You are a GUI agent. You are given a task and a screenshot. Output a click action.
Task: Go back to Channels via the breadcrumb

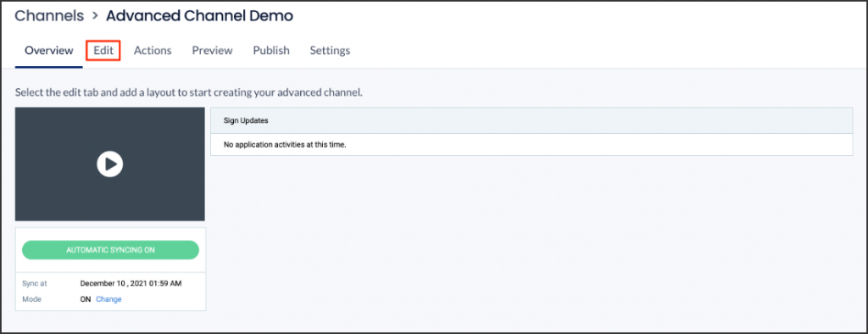pos(49,16)
